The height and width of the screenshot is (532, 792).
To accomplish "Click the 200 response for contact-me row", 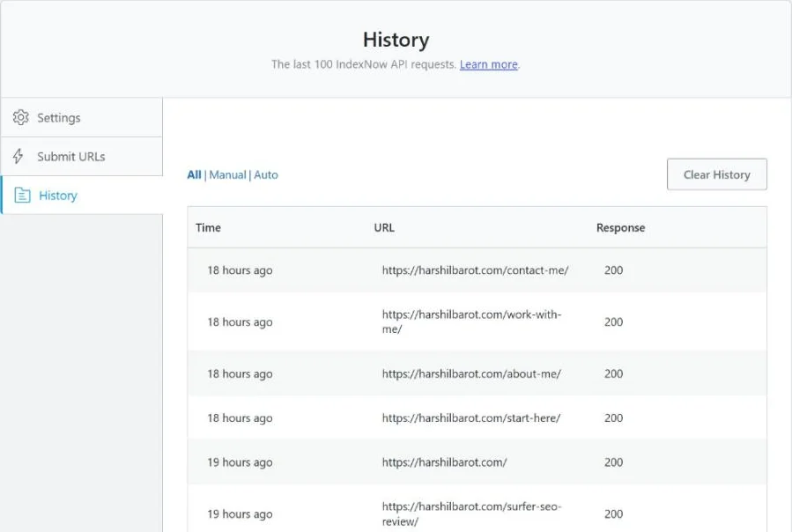I will click(613, 270).
